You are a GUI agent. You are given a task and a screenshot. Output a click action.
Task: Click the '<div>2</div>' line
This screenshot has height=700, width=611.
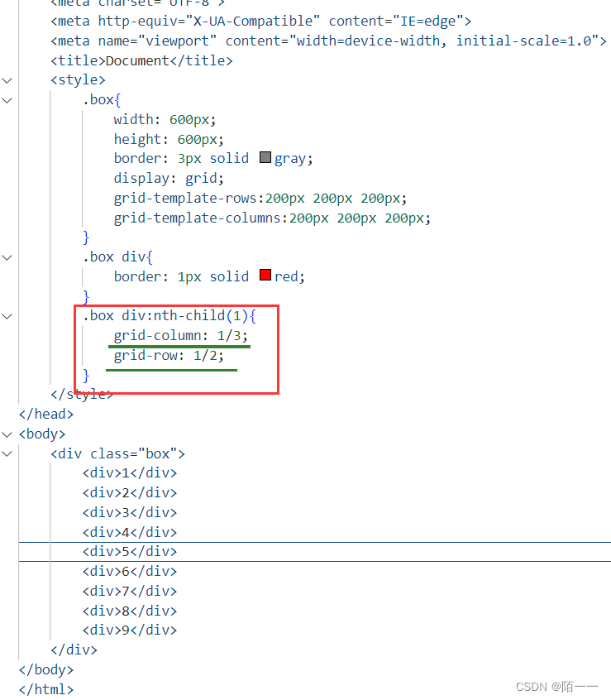[130, 493]
